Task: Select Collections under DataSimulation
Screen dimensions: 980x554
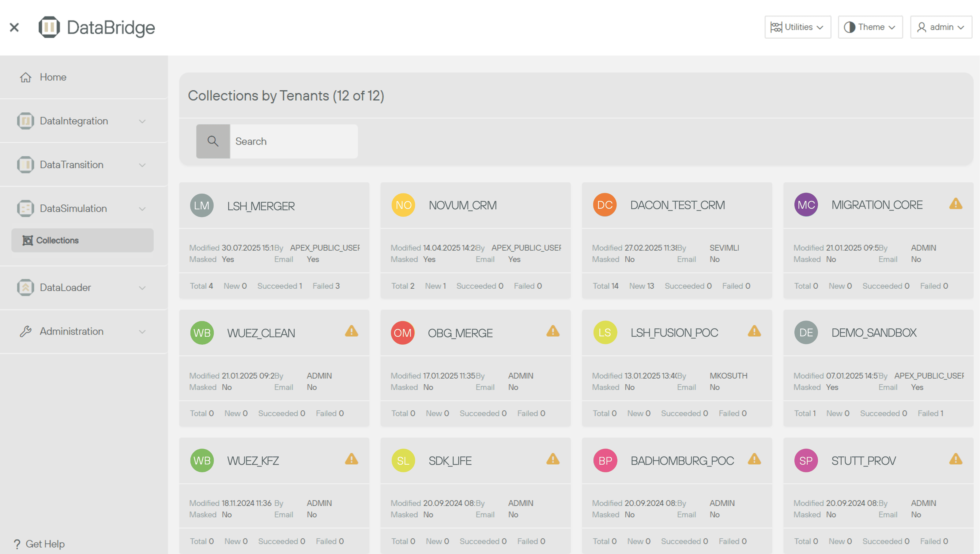Action: pyautogui.click(x=57, y=241)
